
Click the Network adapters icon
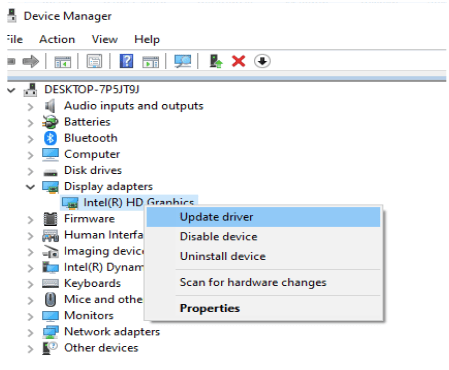click(x=50, y=332)
